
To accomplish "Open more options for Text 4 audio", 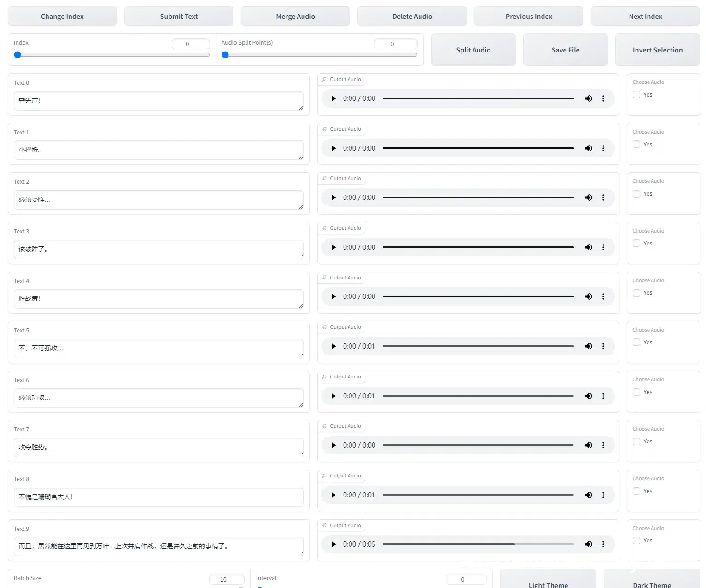I will pos(603,297).
